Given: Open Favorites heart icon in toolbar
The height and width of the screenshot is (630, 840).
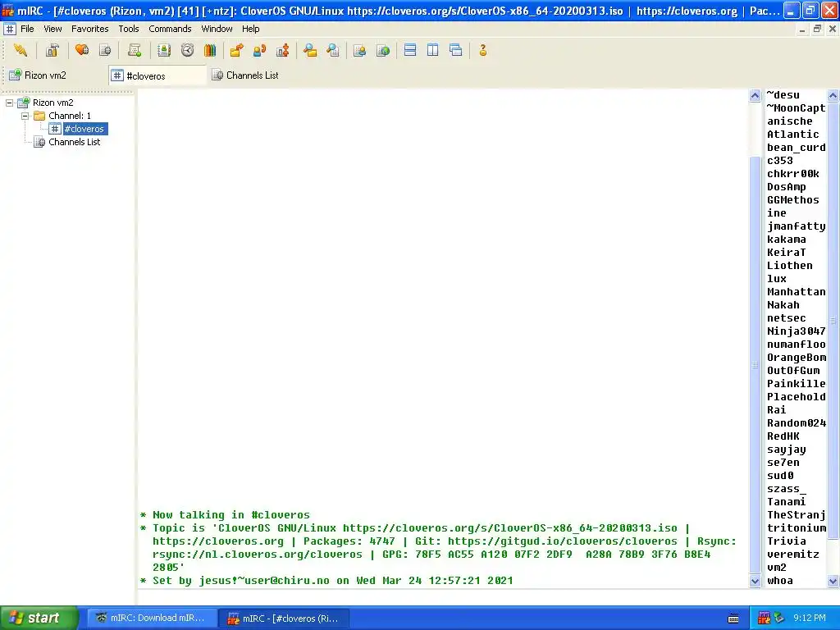Looking at the screenshot, I should (82, 50).
